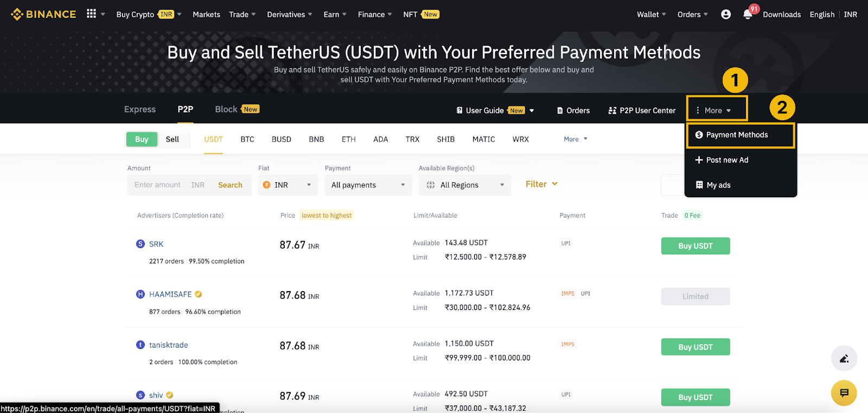
Task: Toggle to Sell mode
Action: coord(173,139)
